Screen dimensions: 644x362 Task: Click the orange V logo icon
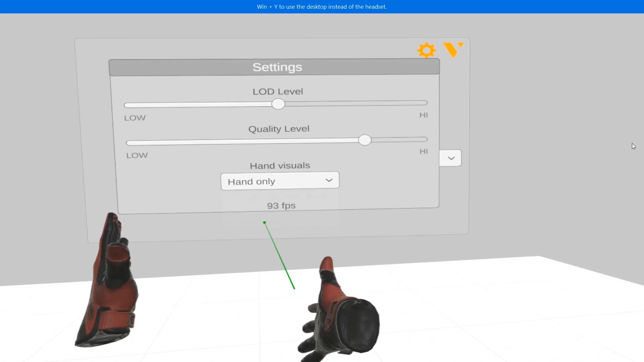[x=453, y=50]
